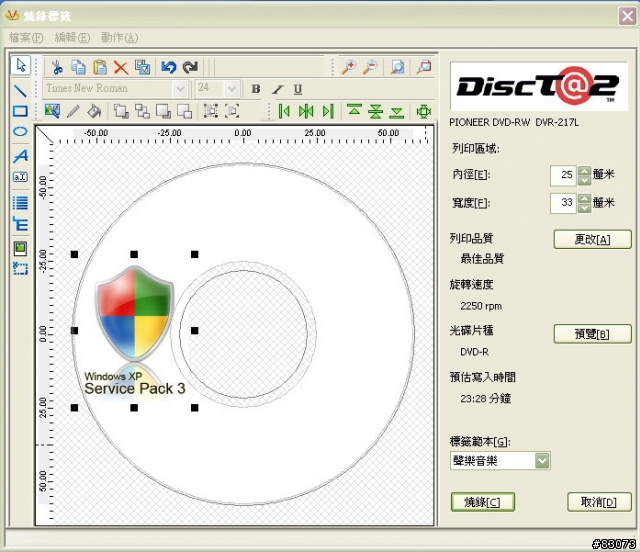Image resolution: width=640 pixels, height=552 pixels.
Task: Select the dashed field frame tool
Action: pos(20,268)
